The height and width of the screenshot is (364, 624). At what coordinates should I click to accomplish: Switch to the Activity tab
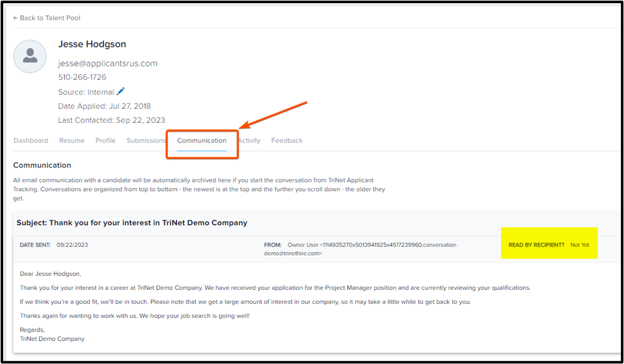pos(250,141)
